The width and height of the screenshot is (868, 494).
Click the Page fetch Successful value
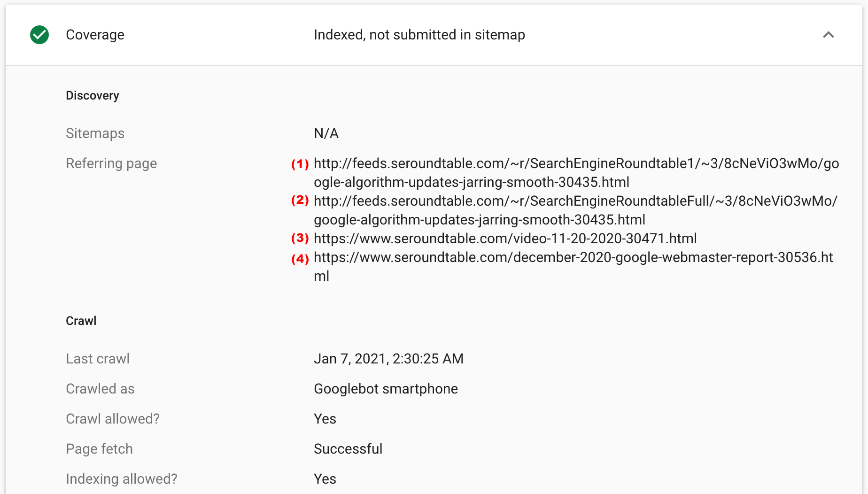tap(348, 449)
